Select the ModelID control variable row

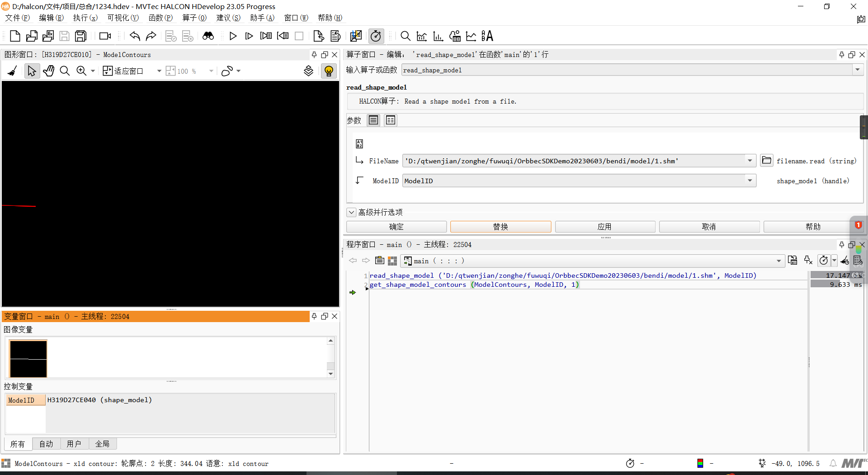[x=170, y=400]
